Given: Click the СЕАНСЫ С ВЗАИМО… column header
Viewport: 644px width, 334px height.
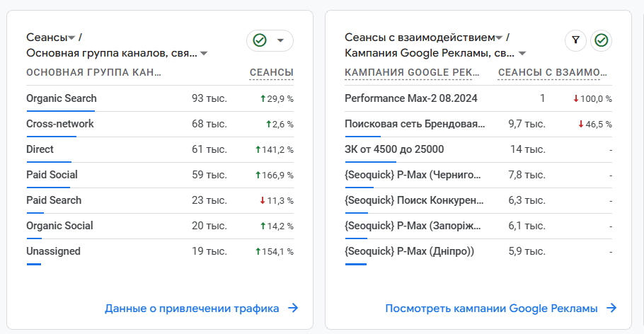Looking at the screenshot, I should [x=553, y=73].
